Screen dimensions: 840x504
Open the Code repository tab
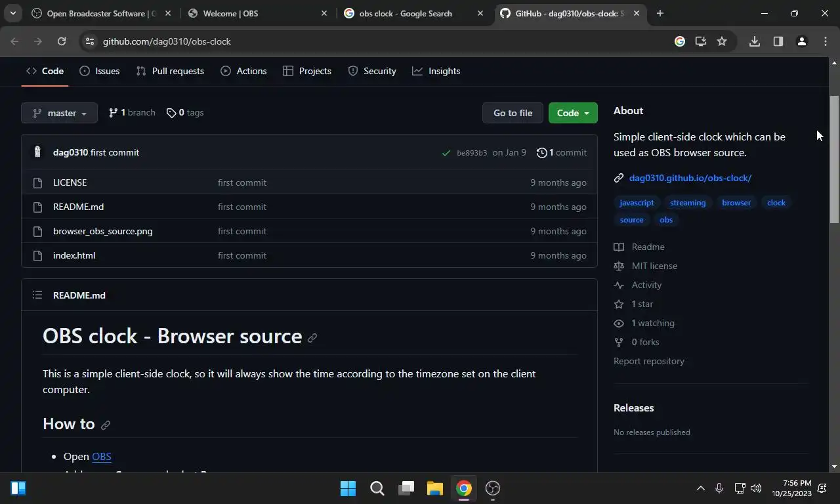tap(45, 71)
